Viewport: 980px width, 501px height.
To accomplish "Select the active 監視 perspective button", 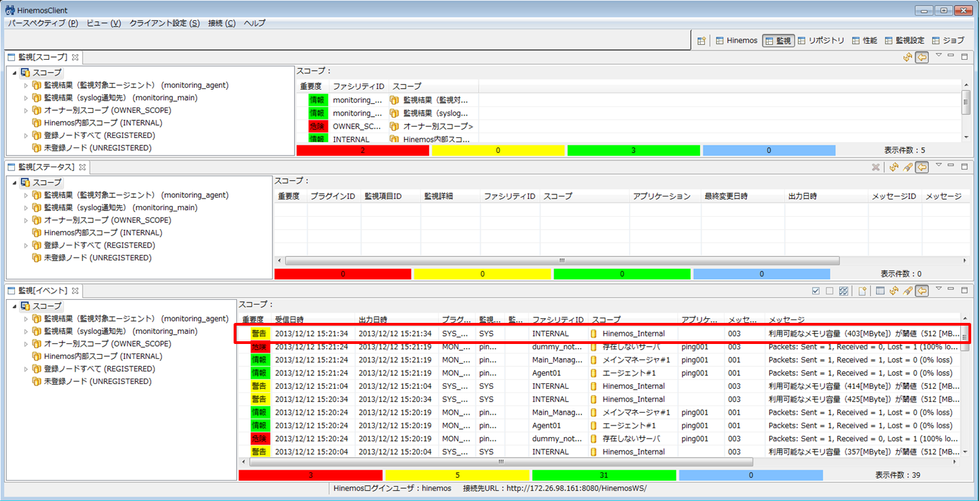I will [x=778, y=41].
